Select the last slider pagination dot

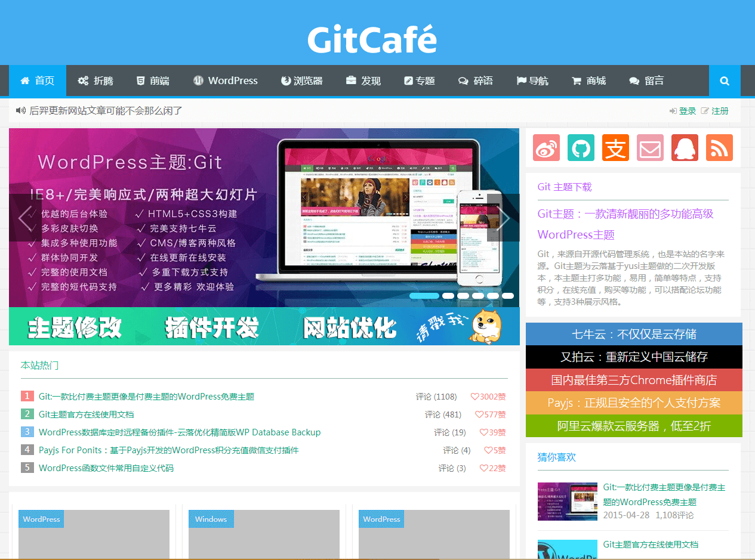508,296
